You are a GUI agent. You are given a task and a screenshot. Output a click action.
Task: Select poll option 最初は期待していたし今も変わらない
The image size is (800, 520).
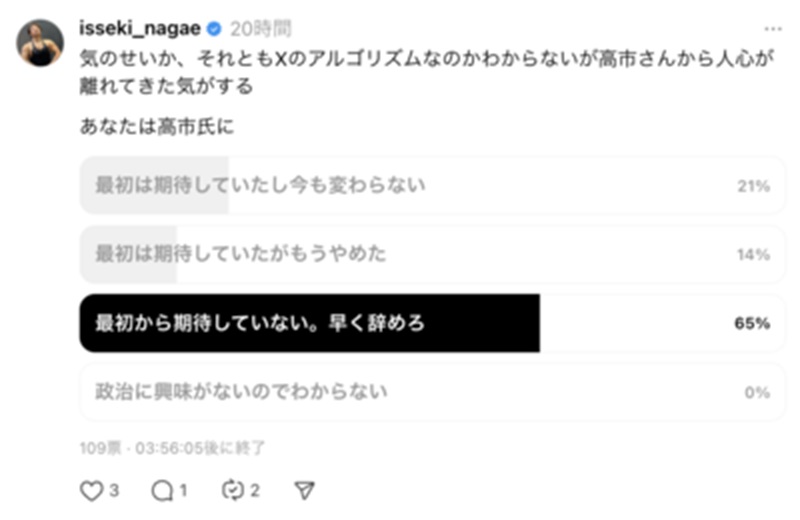click(x=432, y=186)
